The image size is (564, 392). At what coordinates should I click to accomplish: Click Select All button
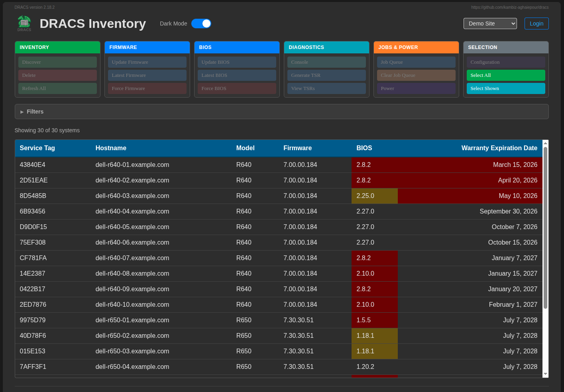pyautogui.click(x=506, y=75)
